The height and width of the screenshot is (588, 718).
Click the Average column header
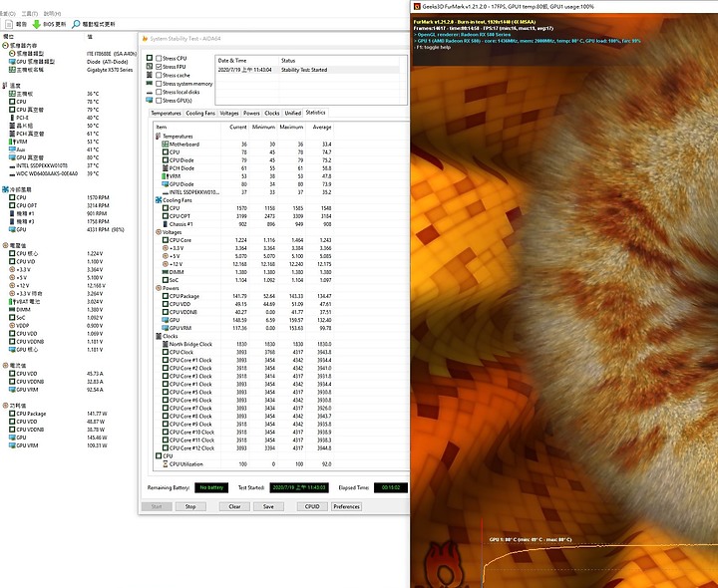tap(320, 127)
